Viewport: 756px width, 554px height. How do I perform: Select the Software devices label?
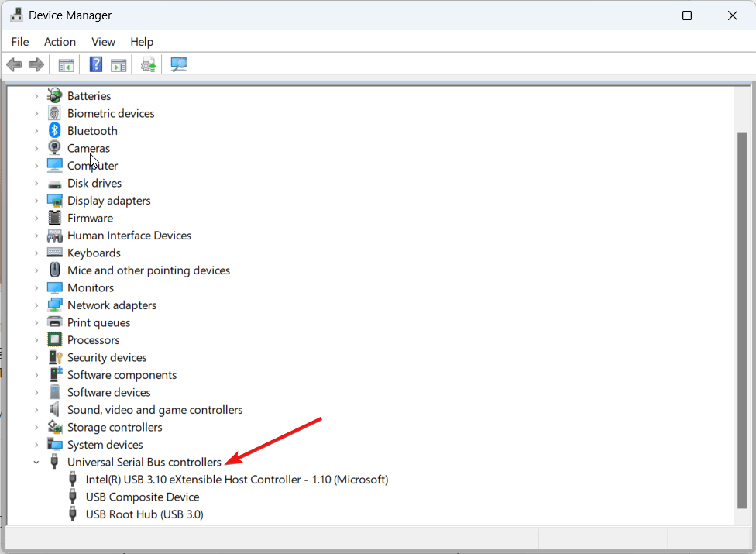tap(109, 392)
